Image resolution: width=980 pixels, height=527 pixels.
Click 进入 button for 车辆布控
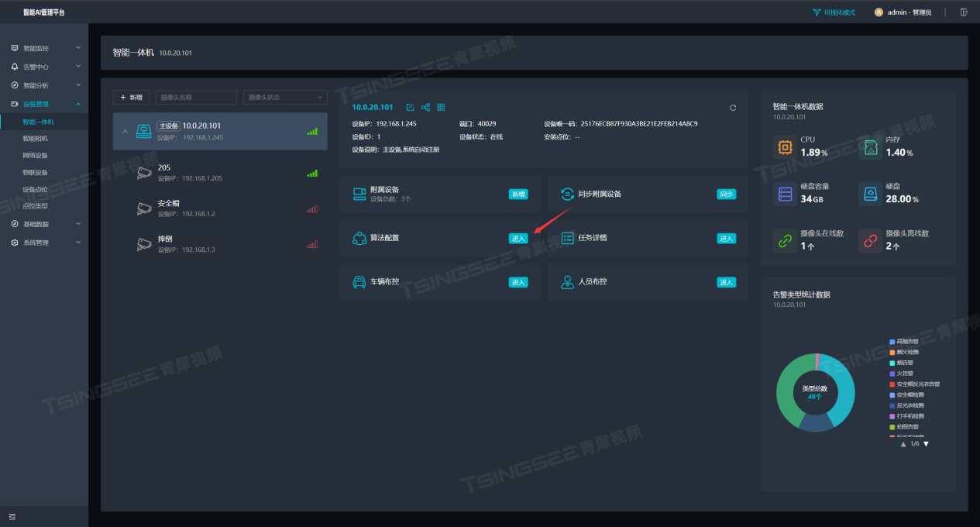tap(518, 282)
